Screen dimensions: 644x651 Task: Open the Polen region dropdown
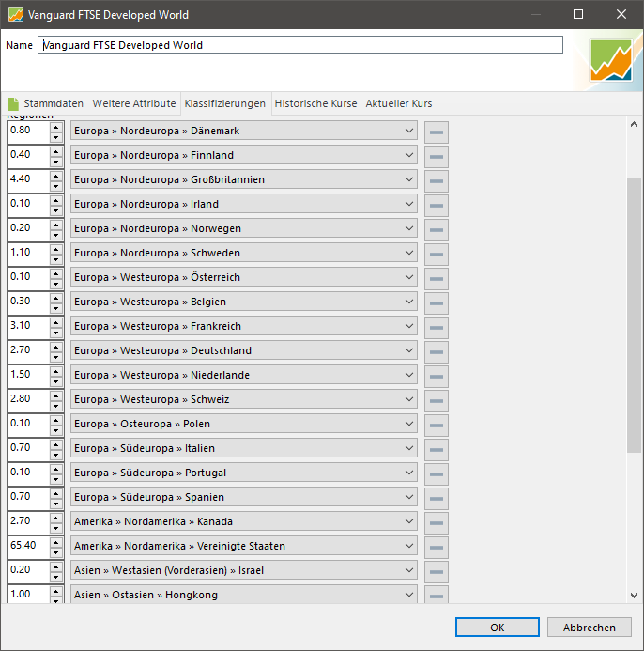243,424
